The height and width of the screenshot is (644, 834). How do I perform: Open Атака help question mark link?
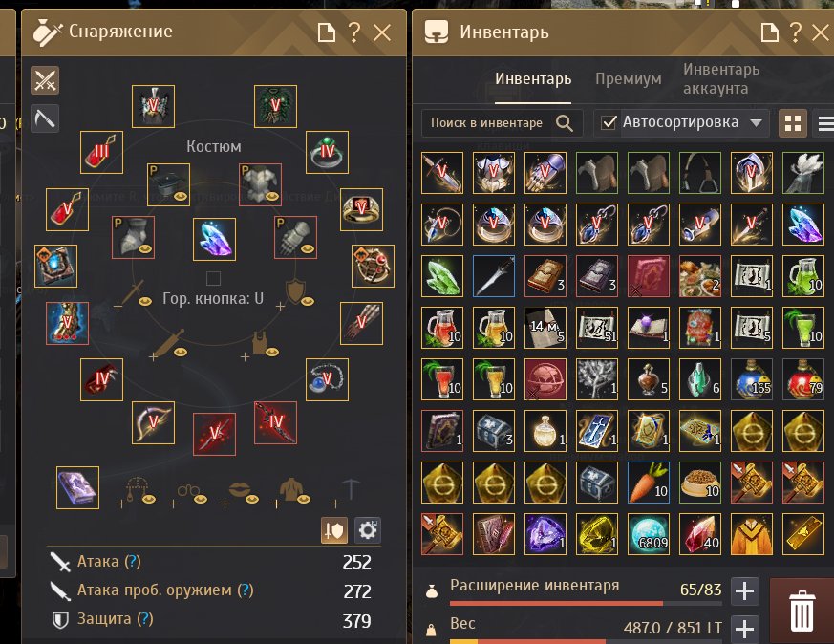click(133, 562)
